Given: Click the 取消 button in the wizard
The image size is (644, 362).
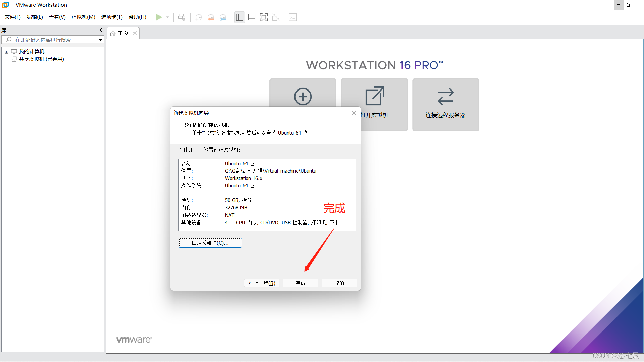Looking at the screenshot, I should 339,283.
